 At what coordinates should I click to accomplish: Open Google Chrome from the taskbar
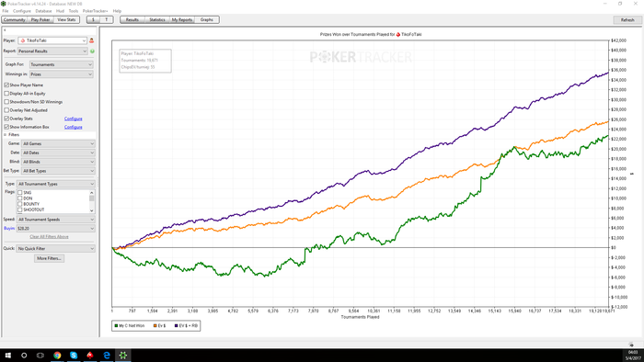(57, 356)
